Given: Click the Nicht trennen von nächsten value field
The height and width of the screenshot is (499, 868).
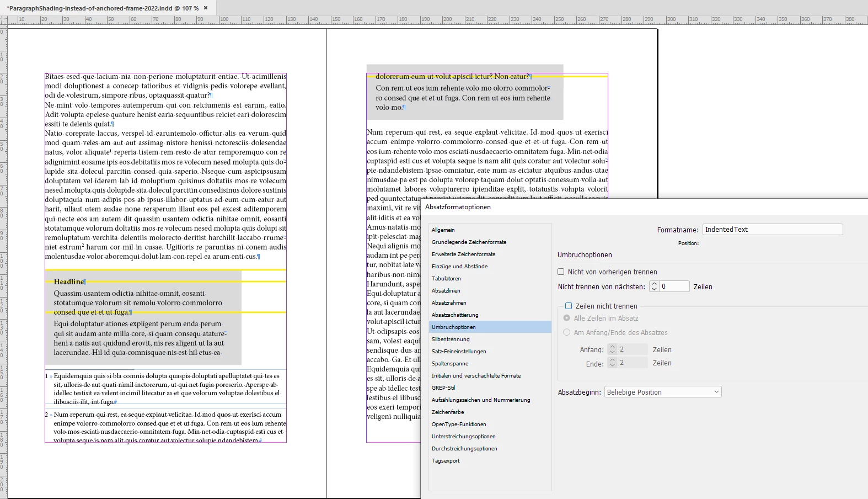Looking at the screenshot, I should point(674,286).
